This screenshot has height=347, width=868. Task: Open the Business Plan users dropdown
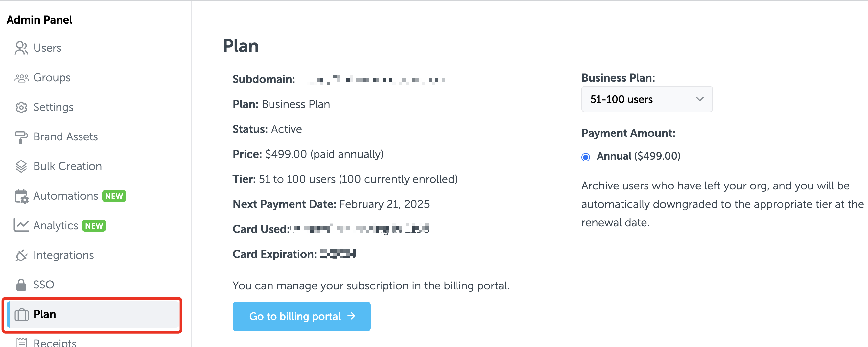click(x=646, y=99)
